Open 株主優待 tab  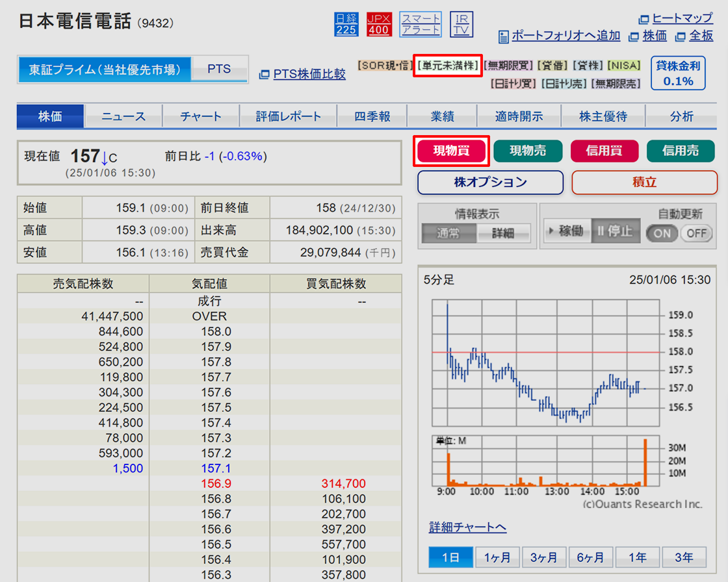coord(603,116)
